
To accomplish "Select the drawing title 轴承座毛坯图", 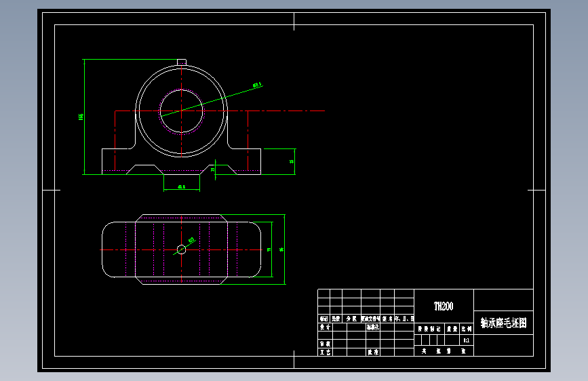I will [x=504, y=323].
